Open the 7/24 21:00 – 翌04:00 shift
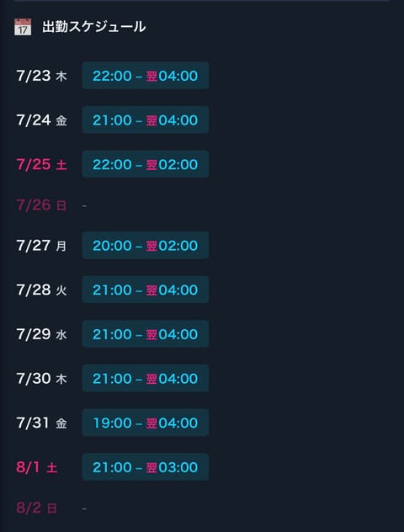404x532 pixels. [145, 120]
